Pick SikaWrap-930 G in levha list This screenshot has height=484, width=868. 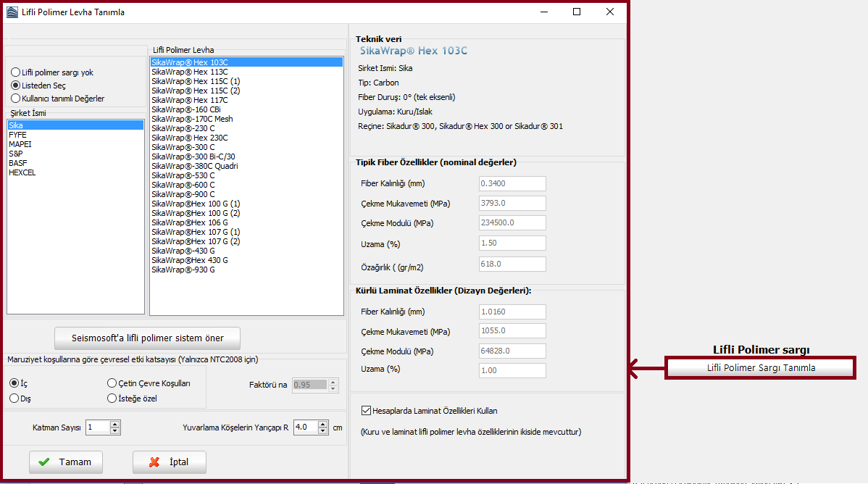(x=183, y=270)
